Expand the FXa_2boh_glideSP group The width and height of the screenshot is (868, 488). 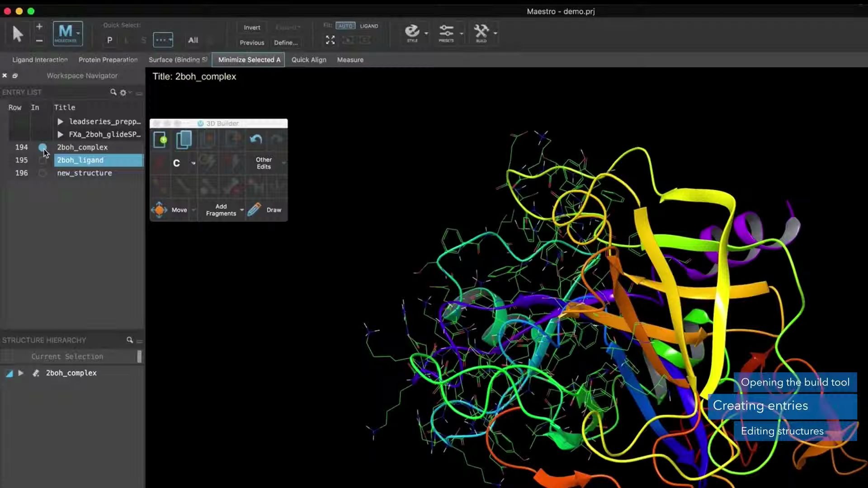coord(60,134)
